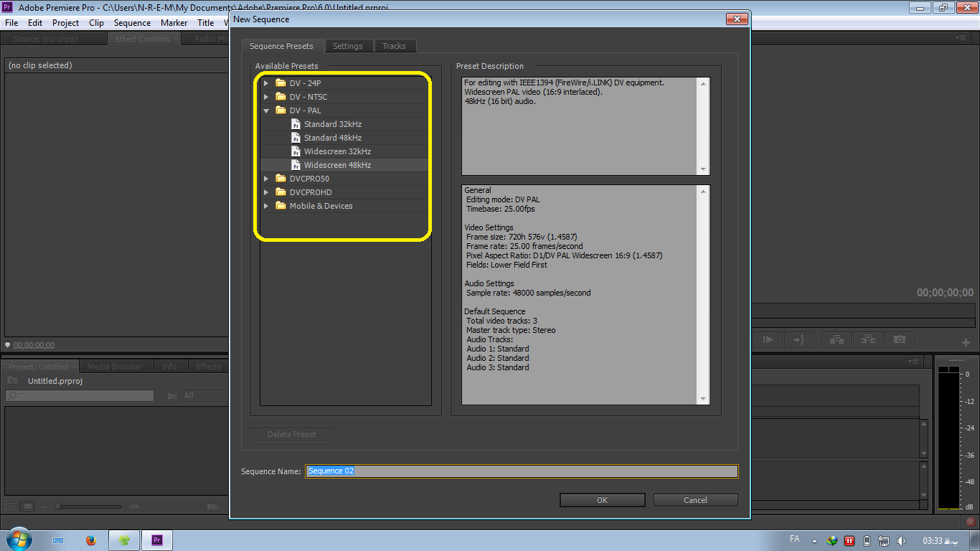Switch to Media Browser panel tab
The width and height of the screenshot is (980, 551).
115,367
